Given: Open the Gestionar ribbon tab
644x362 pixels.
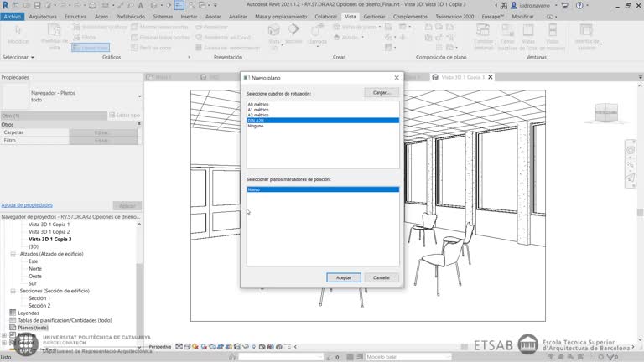Looking at the screenshot, I should pos(374,16).
